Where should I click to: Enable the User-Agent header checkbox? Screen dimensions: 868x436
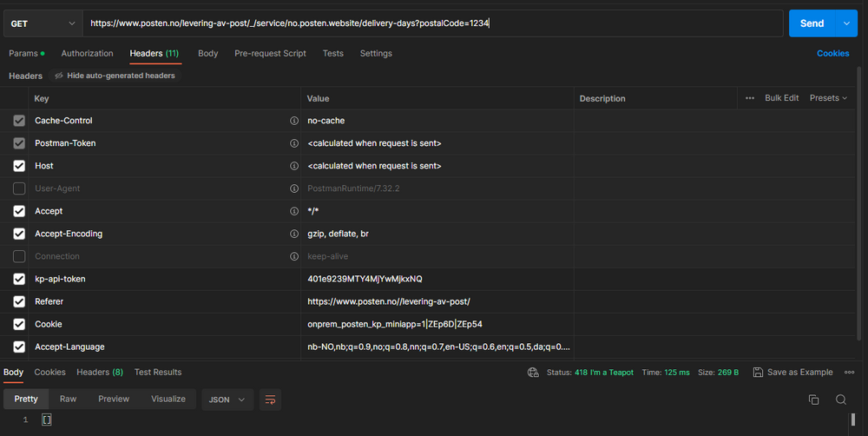pos(19,188)
